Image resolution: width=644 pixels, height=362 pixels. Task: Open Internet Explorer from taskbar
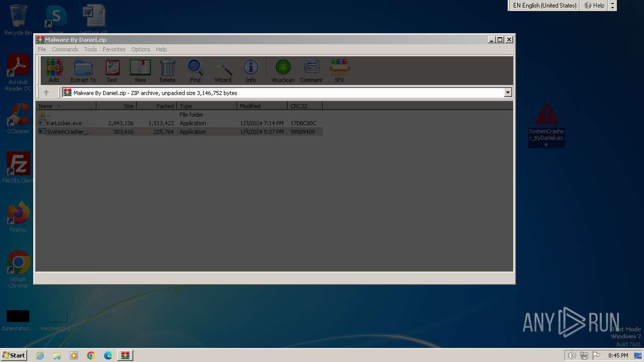(40, 355)
